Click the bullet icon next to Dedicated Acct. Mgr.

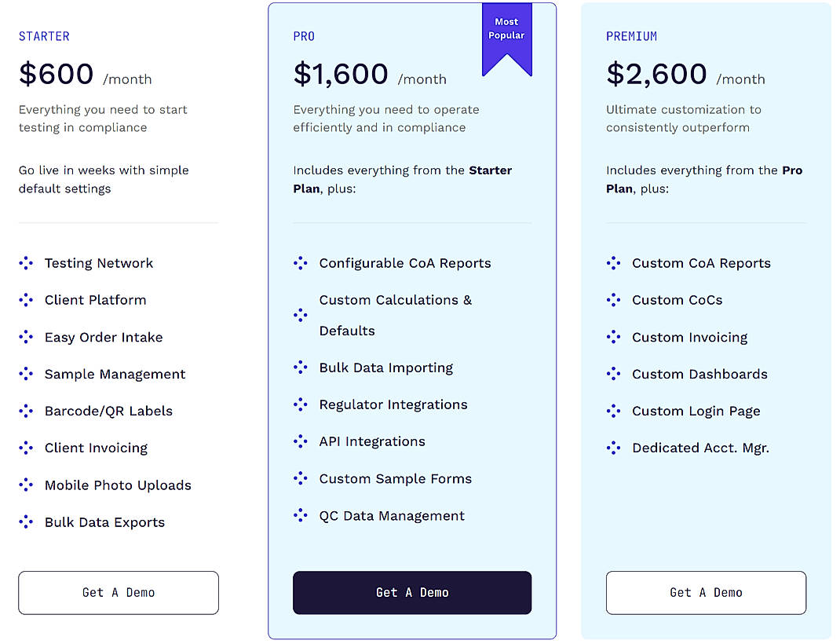[613, 448]
